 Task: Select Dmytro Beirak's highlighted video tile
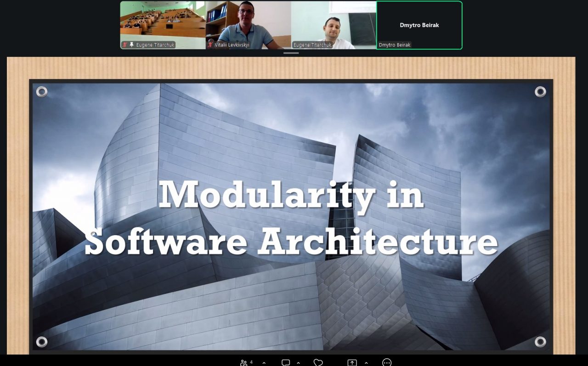pyautogui.click(x=419, y=25)
